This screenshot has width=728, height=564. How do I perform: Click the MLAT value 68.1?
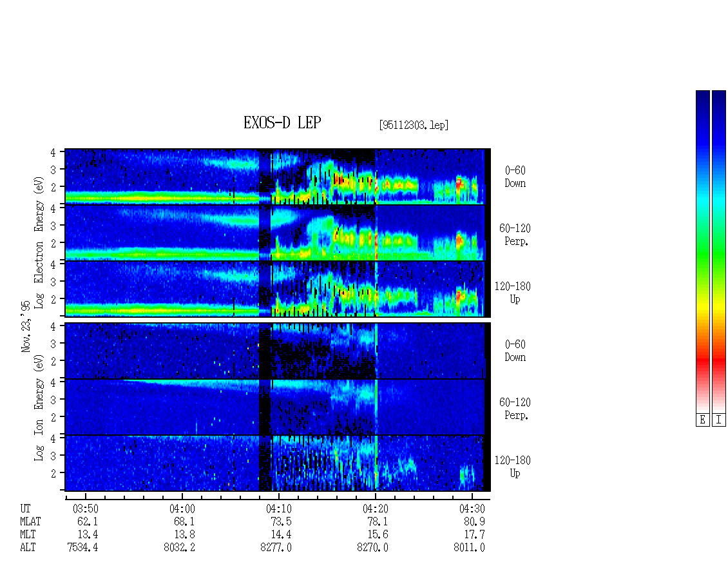184,521
